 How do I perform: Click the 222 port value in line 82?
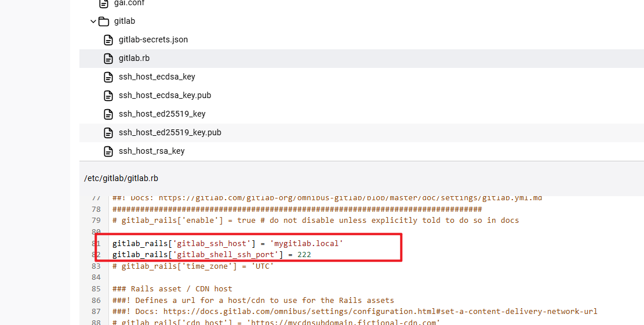[304, 255]
